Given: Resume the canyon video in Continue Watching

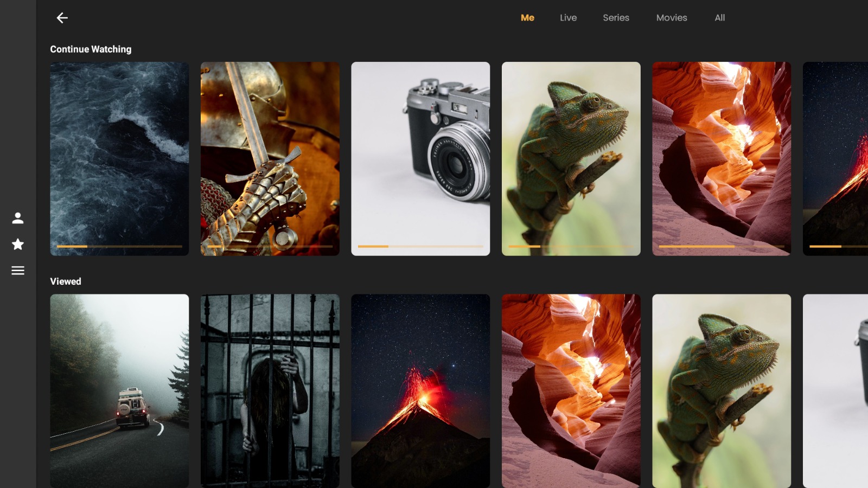Looking at the screenshot, I should click(722, 158).
